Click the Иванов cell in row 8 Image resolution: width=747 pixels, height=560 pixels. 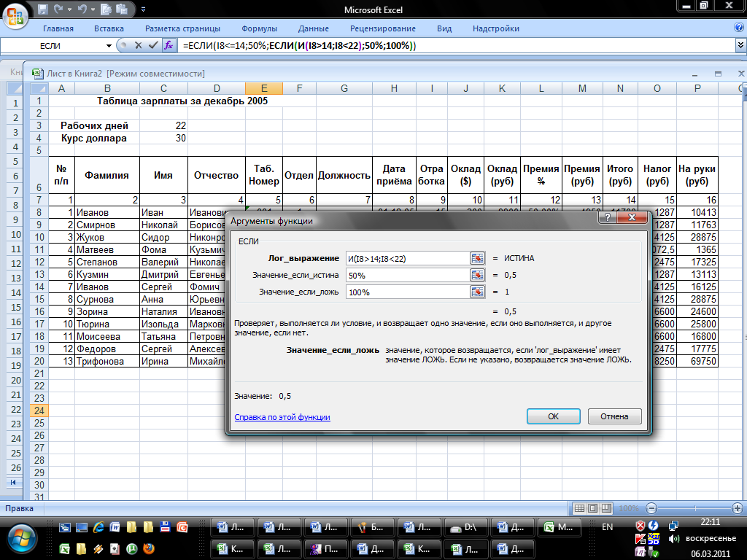point(107,212)
